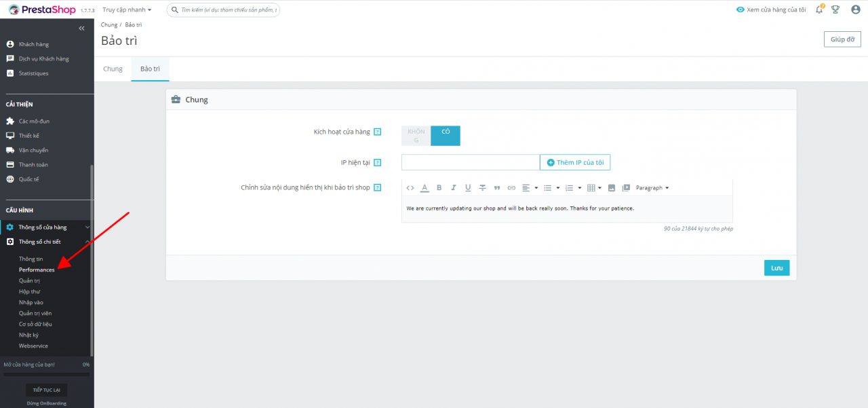This screenshot has width=868, height=408.
Task: Click the Lưu save button
Action: pyautogui.click(x=776, y=268)
